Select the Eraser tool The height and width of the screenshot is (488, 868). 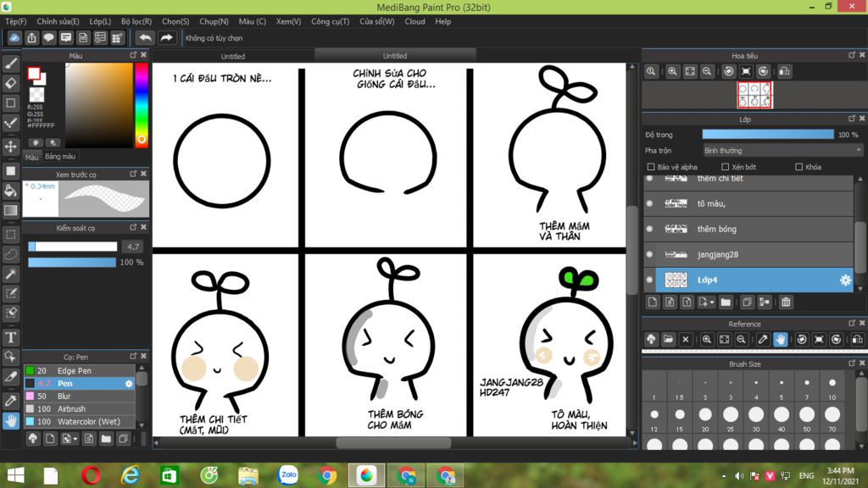[x=10, y=83]
